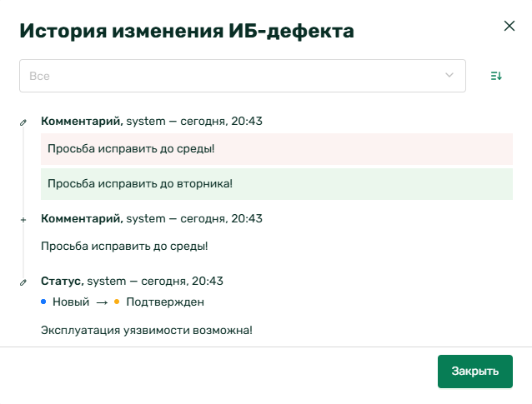The width and height of the screenshot is (532, 404).
Task: Click the text Эксплуатация уязвимости возможна!
Action: 147,331
